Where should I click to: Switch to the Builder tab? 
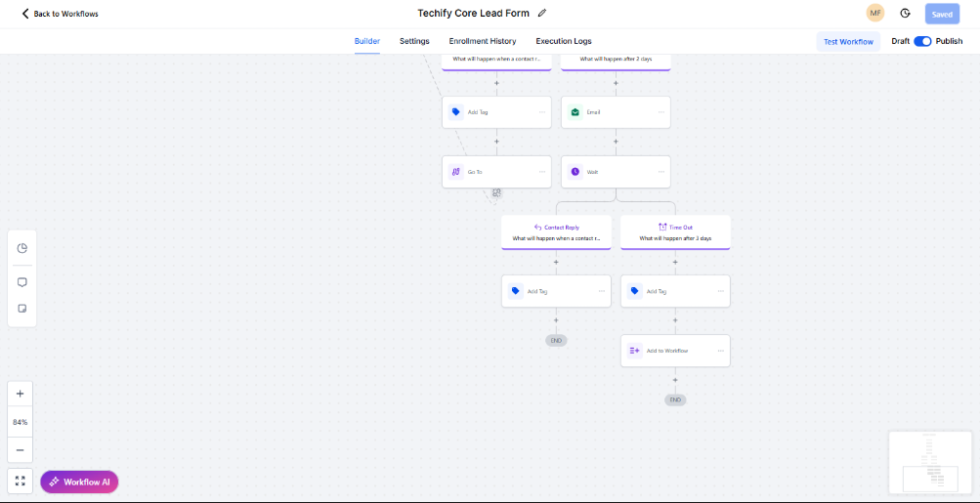(x=366, y=41)
